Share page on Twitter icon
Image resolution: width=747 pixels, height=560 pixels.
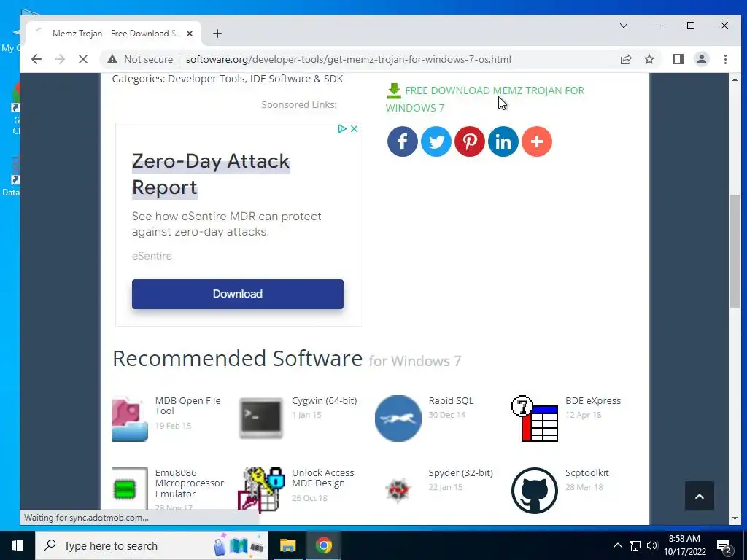(436, 141)
